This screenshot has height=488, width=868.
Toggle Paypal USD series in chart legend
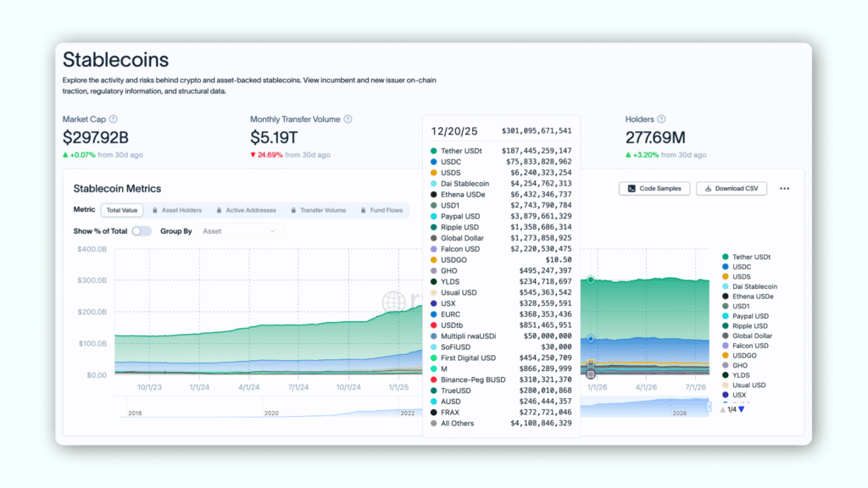745,316
